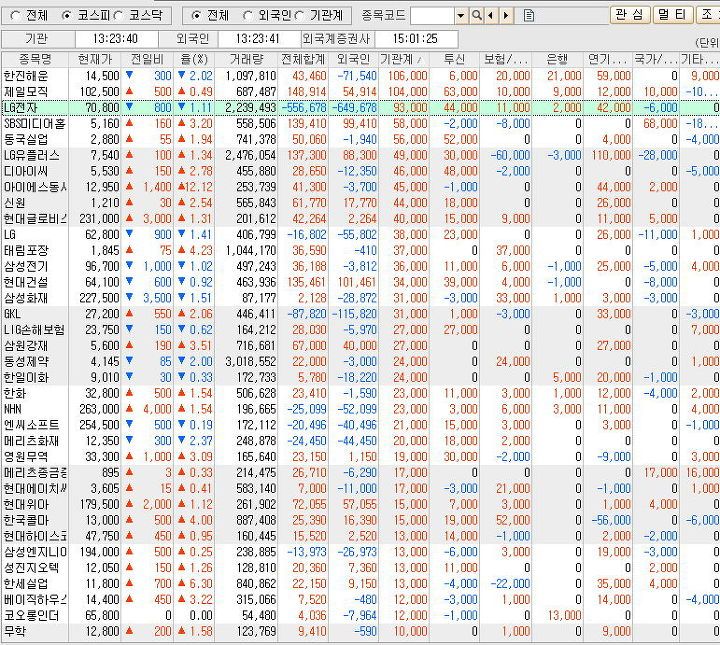Select the 삼원강재 stock row
Viewport: 720px width, 645px height.
(360, 346)
